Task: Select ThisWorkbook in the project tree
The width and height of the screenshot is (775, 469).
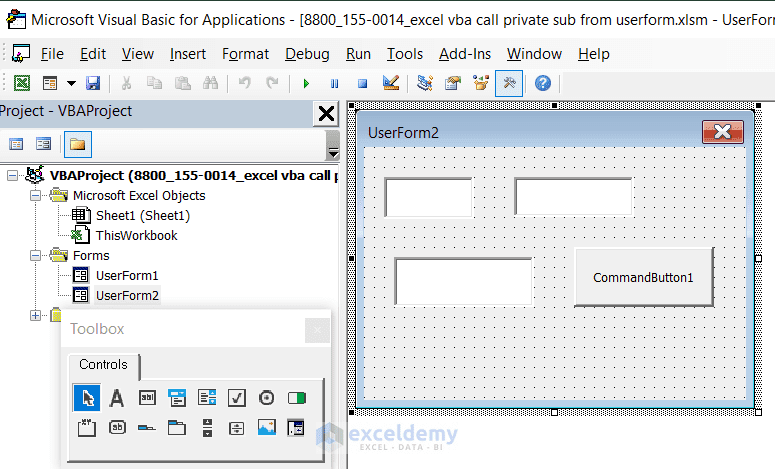Action: tap(136, 235)
